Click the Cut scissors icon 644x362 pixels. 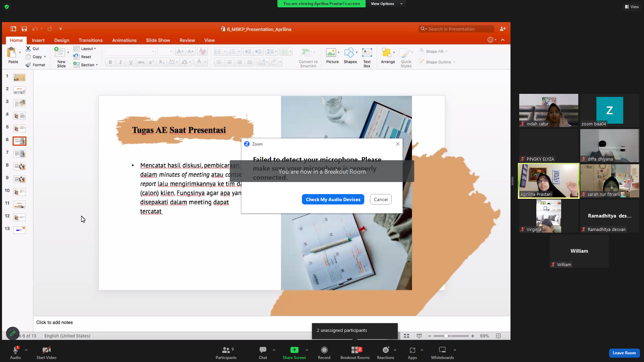coord(28,49)
